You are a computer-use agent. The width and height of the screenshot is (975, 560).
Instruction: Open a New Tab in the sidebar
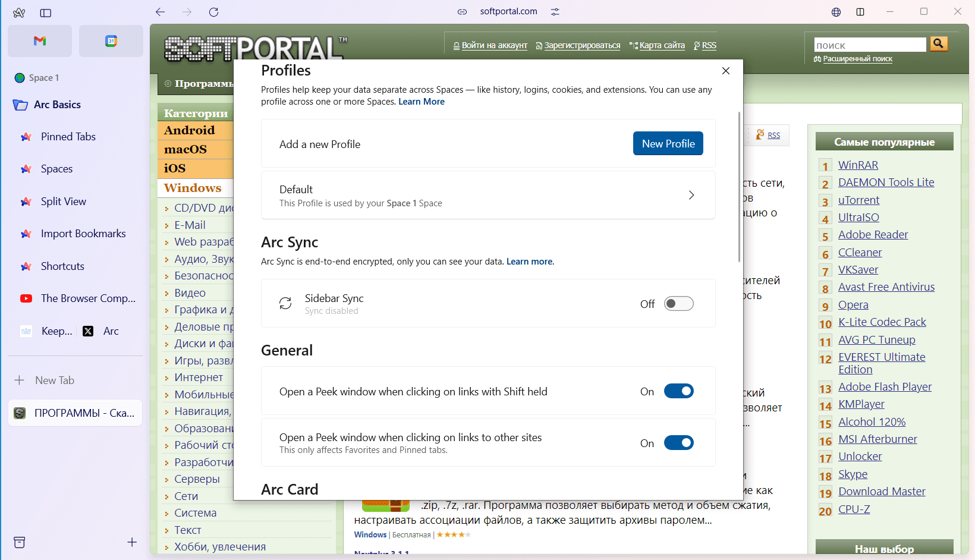click(x=76, y=380)
